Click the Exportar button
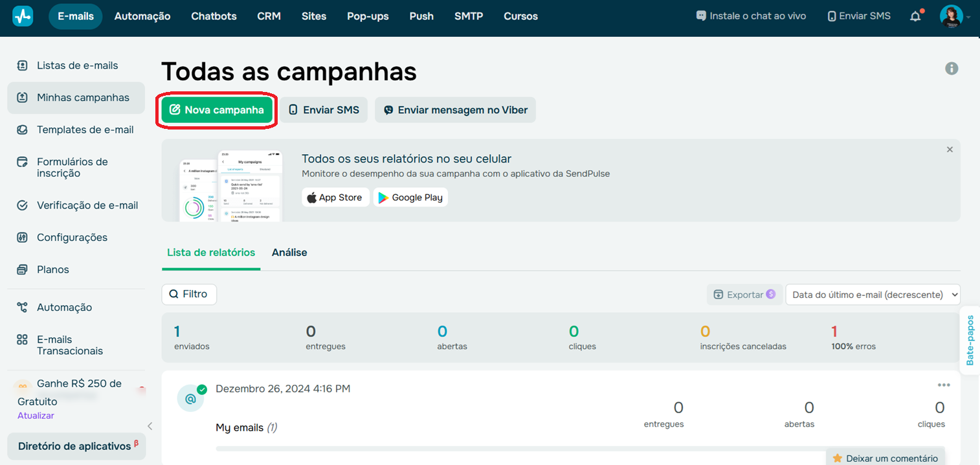This screenshot has width=980, height=465. (744, 295)
